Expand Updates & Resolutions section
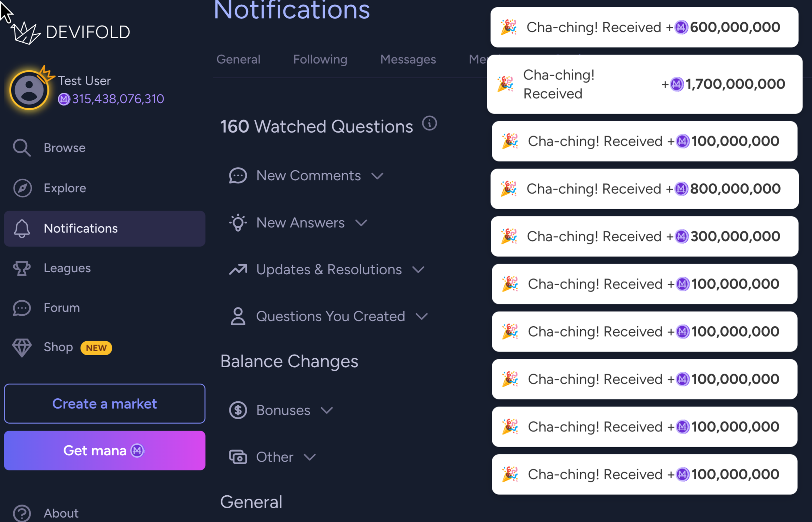Image resolution: width=812 pixels, height=522 pixels. click(418, 270)
